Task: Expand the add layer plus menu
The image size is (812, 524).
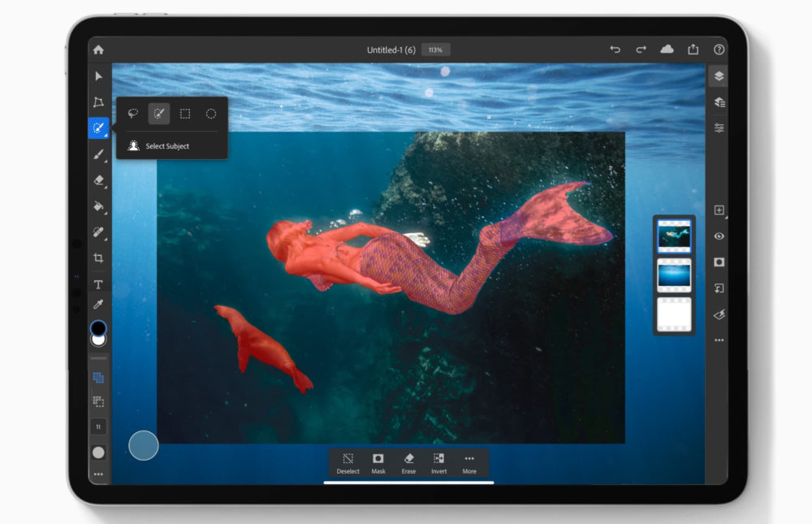Action: pos(719,210)
